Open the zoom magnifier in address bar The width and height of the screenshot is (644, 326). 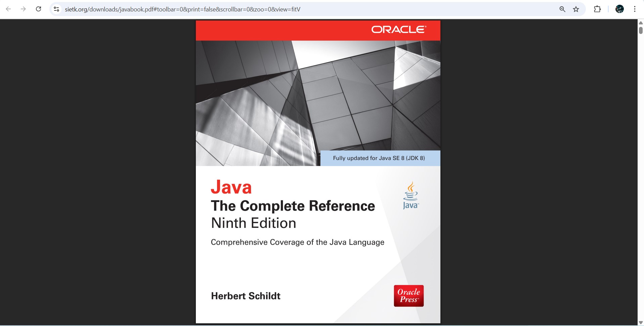click(562, 9)
